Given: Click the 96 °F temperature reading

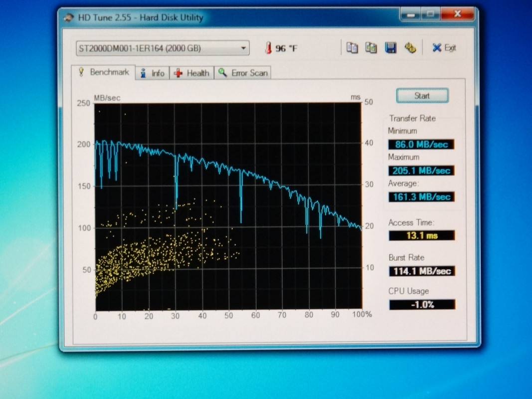Looking at the screenshot, I should coord(286,48).
